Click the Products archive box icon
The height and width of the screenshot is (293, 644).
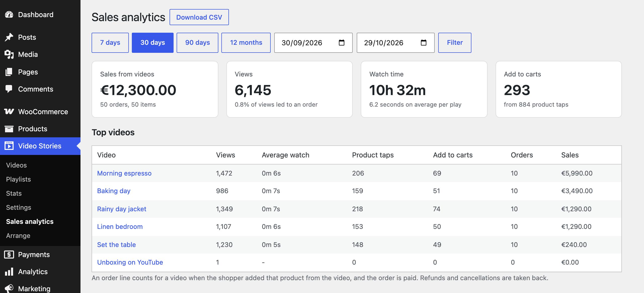click(x=9, y=129)
